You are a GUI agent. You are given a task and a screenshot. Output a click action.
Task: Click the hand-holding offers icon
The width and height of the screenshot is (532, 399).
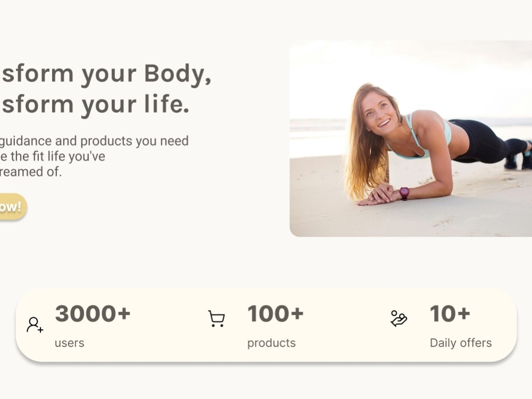pos(398,319)
